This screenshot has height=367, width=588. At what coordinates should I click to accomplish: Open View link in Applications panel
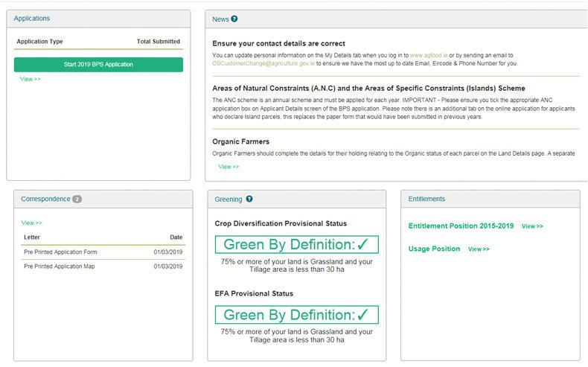point(31,79)
